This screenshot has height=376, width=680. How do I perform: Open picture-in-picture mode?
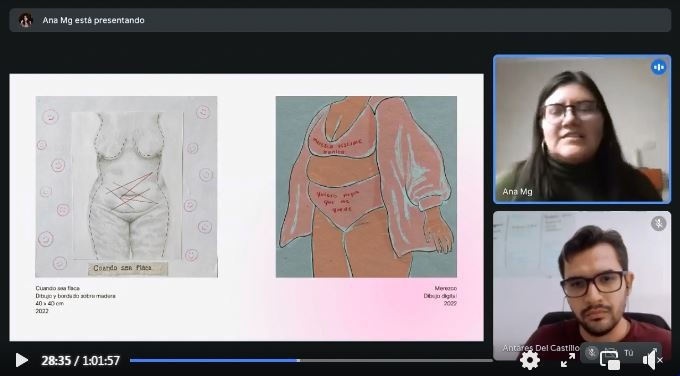[609, 360]
